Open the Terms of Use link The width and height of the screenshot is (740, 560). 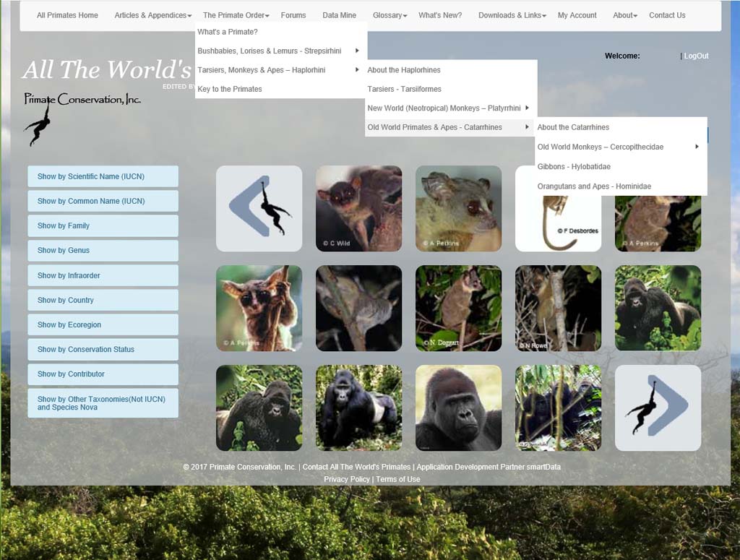pyautogui.click(x=398, y=479)
